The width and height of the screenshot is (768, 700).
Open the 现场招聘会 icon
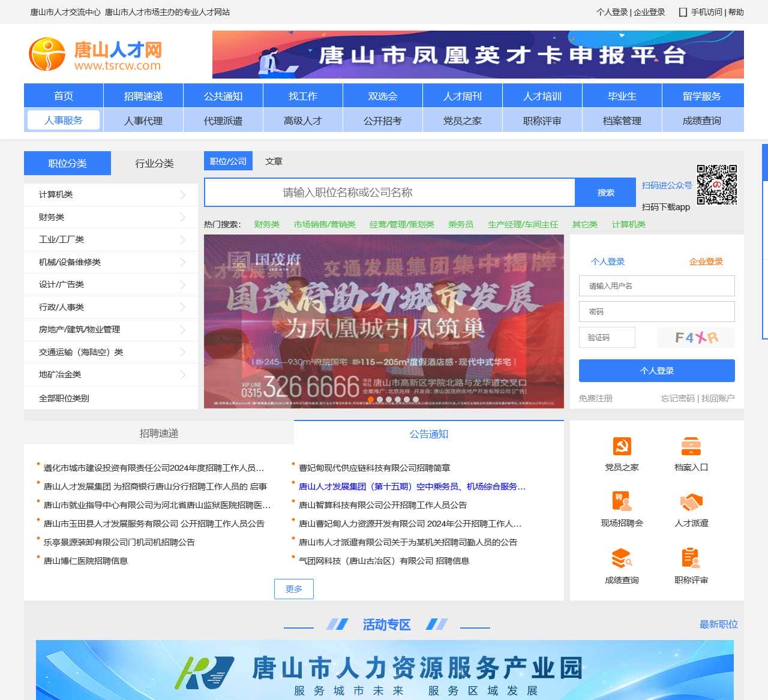tap(622, 502)
